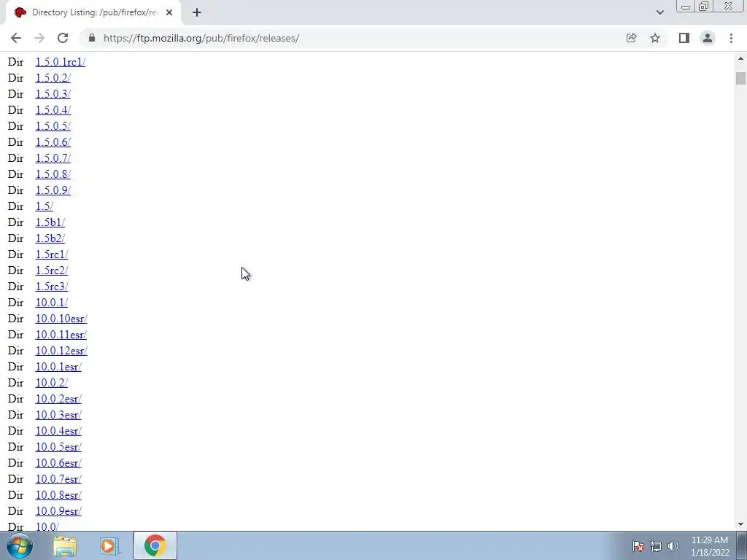The width and height of the screenshot is (747, 560).
Task: Navigate to the 1.5rc1/ folder
Action: pyautogui.click(x=52, y=254)
